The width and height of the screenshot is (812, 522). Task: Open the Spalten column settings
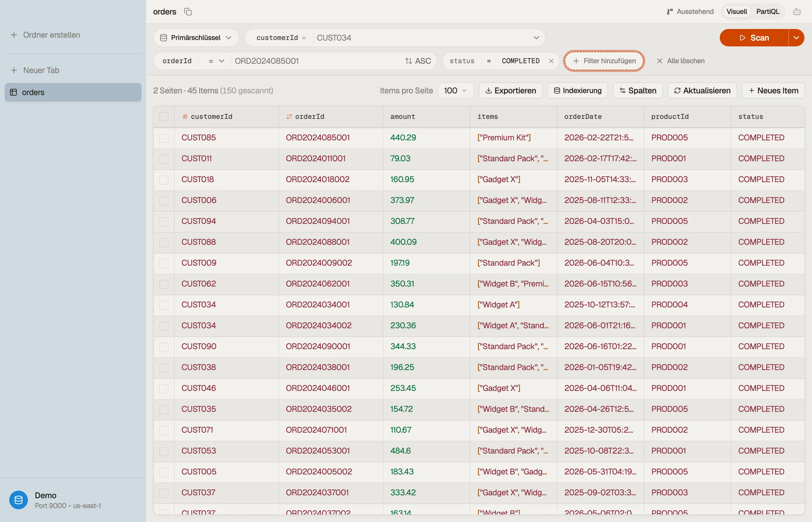637,90
